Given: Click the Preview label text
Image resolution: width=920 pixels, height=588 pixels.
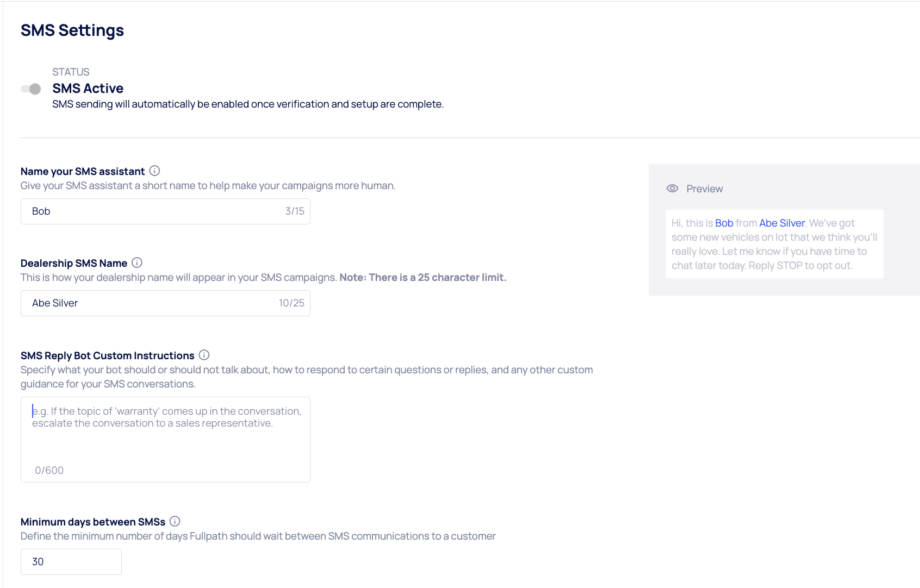Looking at the screenshot, I should 704,189.
